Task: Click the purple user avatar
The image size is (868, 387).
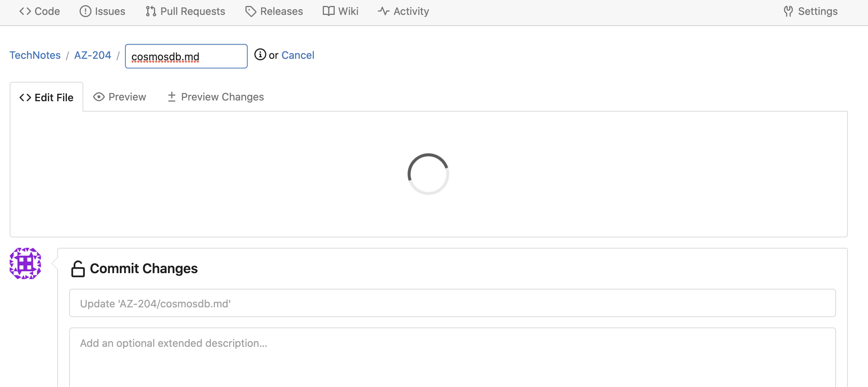Action: click(25, 263)
